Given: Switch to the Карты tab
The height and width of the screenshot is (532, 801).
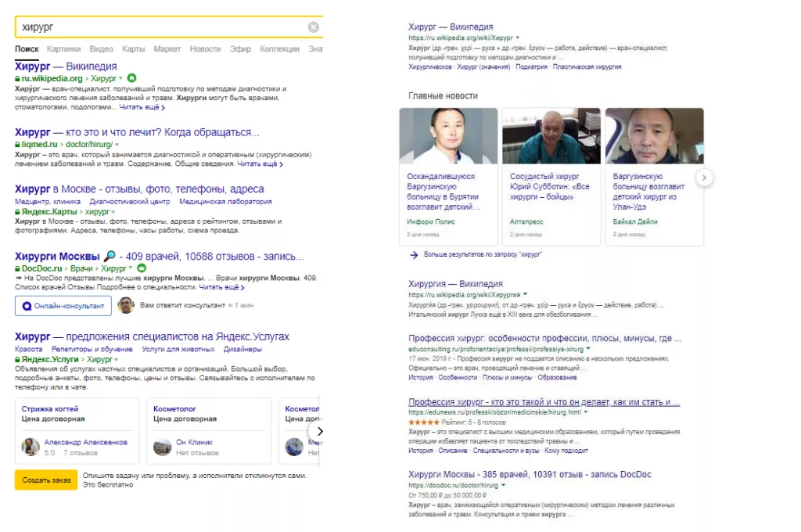Looking at the screenshot, I should click(x=133, y=49).
